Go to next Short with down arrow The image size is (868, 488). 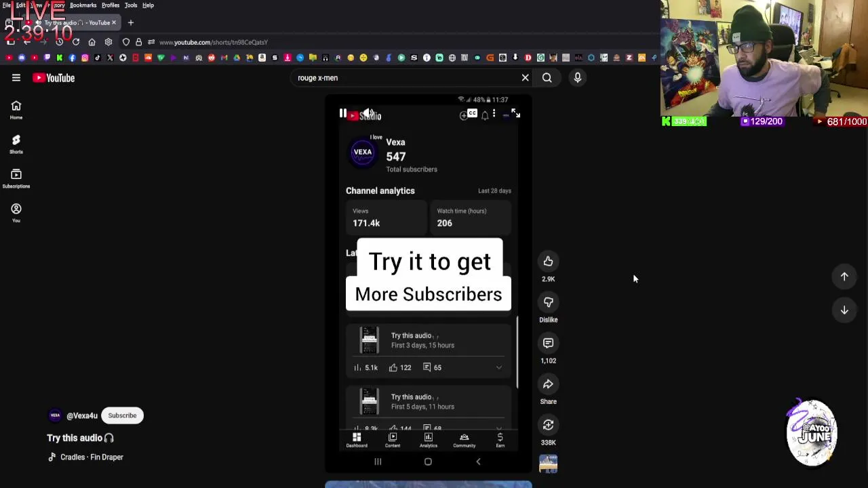(844, 310)
